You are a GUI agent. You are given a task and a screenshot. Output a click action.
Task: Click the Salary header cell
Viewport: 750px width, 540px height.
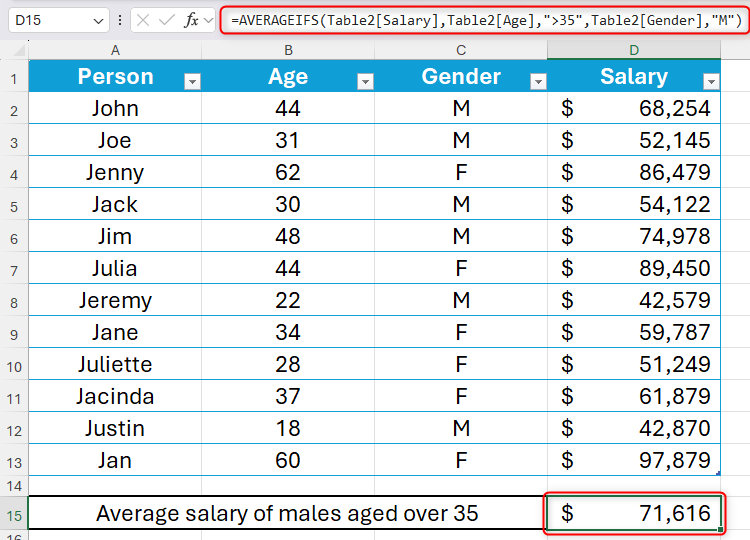click(634, 76)
